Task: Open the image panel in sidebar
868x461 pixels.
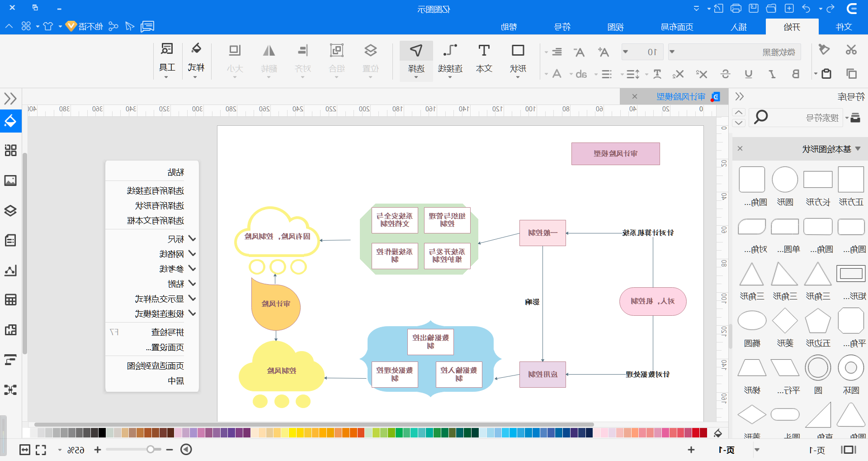Action: click(10, 181)
